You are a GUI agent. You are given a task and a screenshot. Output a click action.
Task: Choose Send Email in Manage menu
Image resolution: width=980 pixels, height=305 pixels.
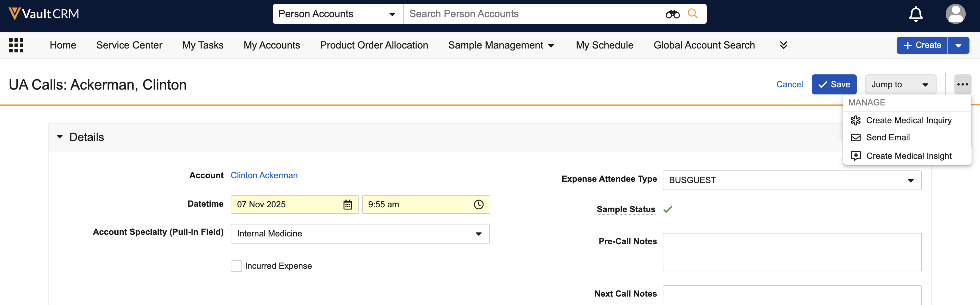[888, 137]
